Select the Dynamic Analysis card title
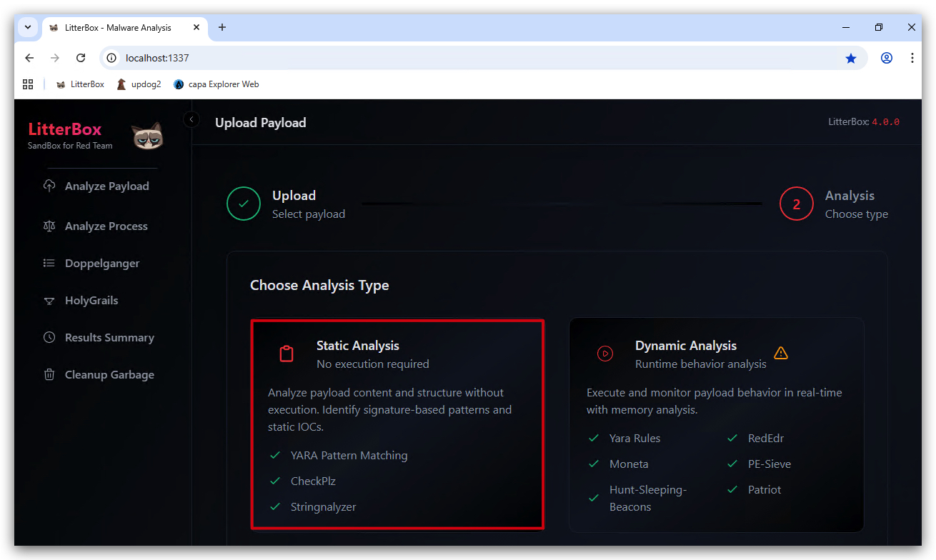 click(686, 346)
